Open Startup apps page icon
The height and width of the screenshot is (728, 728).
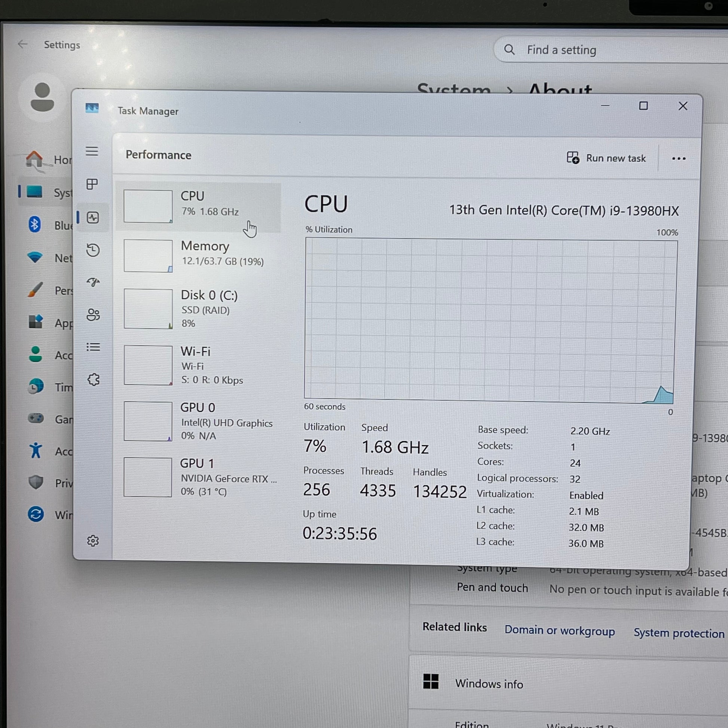[93, 282]
